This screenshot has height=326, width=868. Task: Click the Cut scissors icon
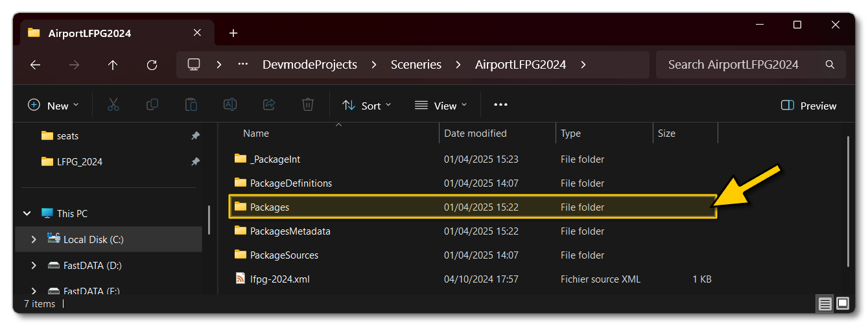(x=113, y=105)
